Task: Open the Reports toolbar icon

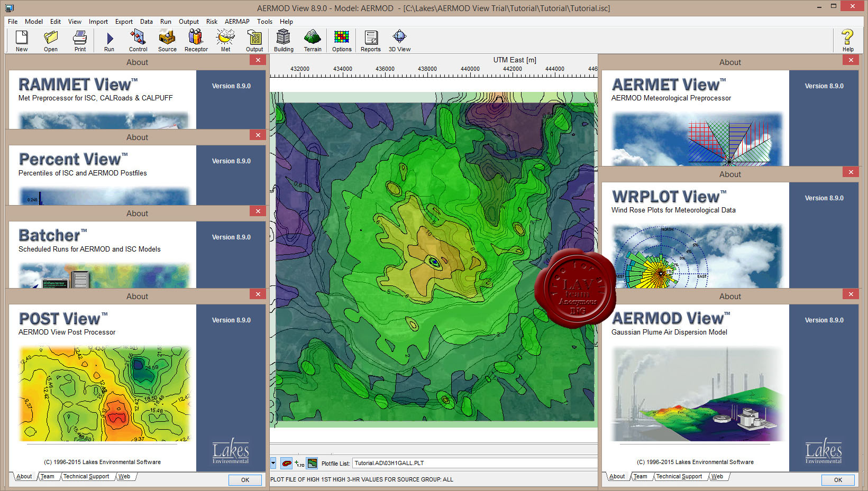Action: pos(371,41)
